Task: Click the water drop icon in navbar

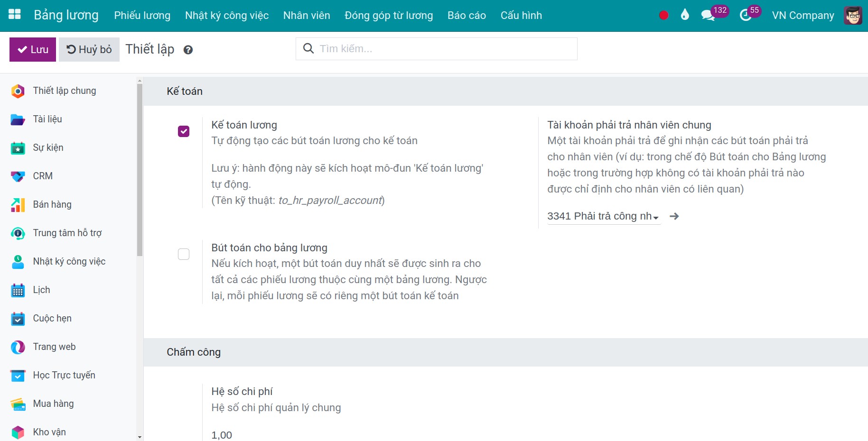Action: click(684, 15)
